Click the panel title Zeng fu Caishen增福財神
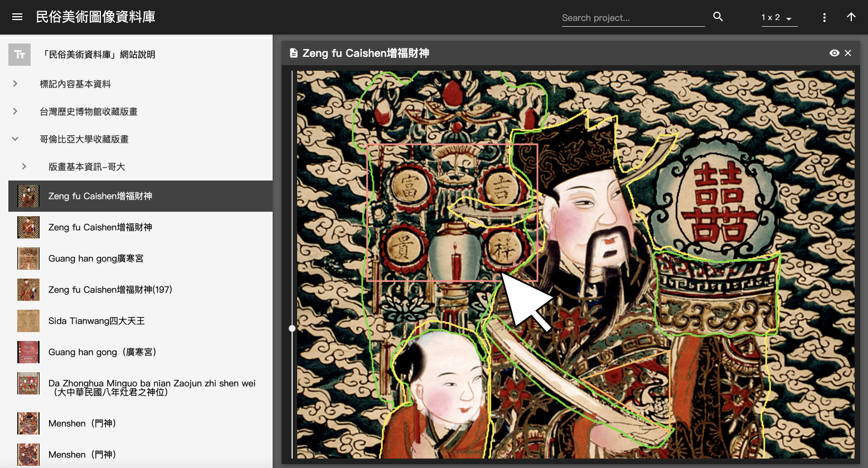This screenshot has width=868, height=468. [x=366, y=53]
